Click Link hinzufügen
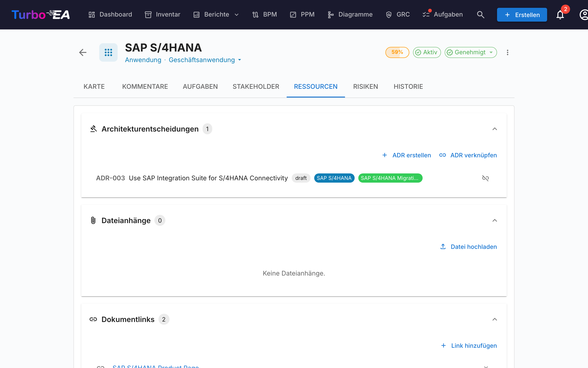The width and height of the screenshot is (588, 368). (x=469, y=346)
